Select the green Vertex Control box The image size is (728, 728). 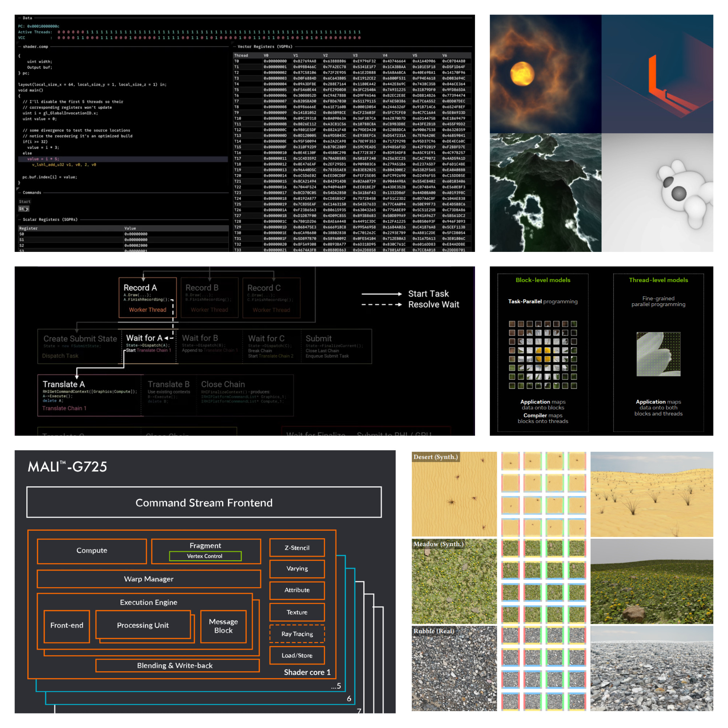pyautogui.click(x=205, y=556)
